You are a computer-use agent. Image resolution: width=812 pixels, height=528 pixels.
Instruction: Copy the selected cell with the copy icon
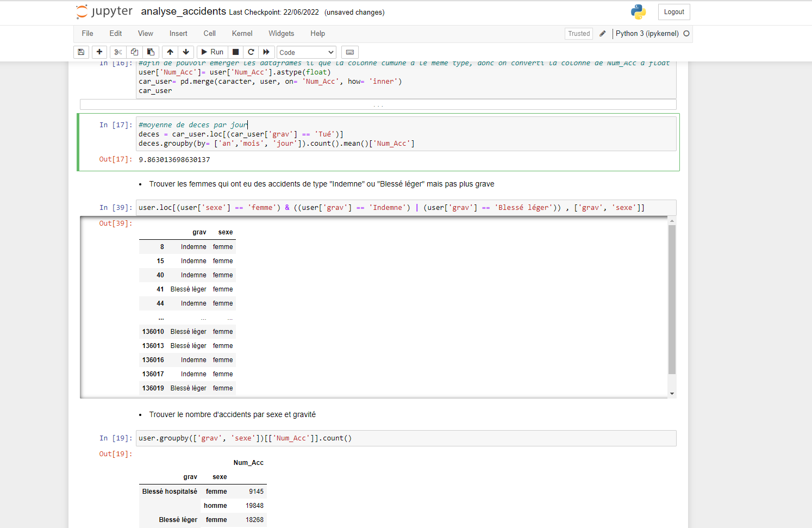134,52
